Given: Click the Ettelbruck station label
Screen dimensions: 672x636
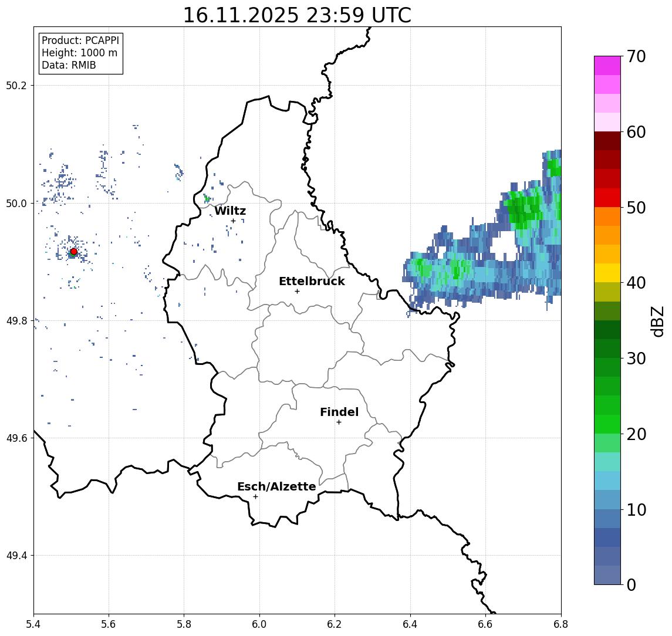Looking at the screenshot, I should 312,281.
